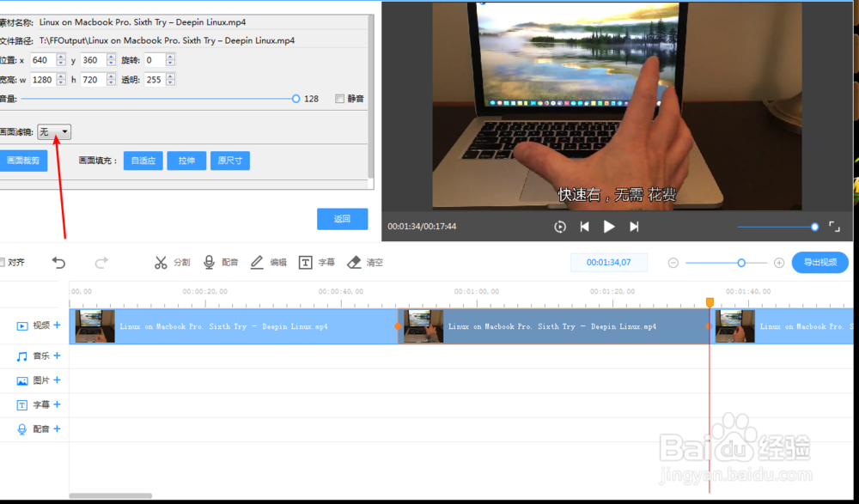Click the height h stepper arrows
The height and width of the screenshot is (504, 859).
tap(111, 80)
